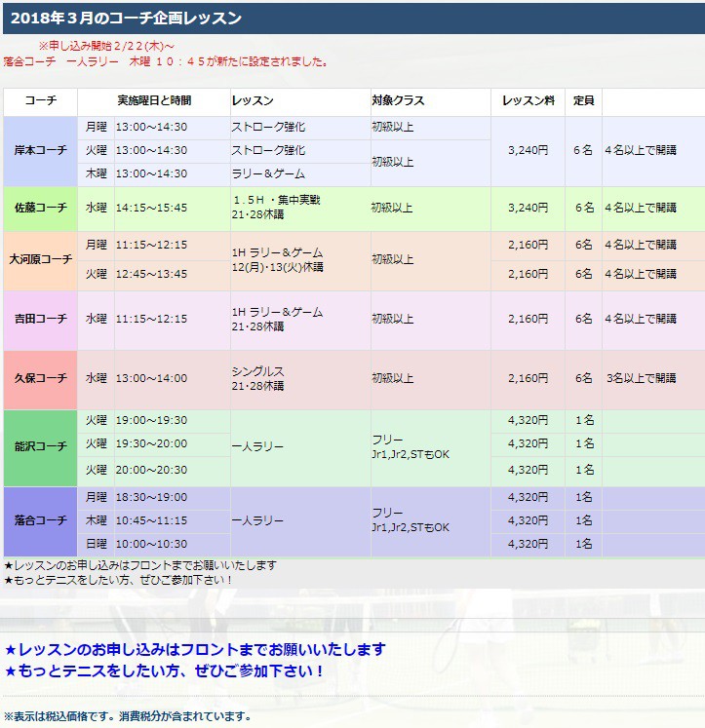
Task: Click the large blue もっとテニスをしたい方 text
Action: tap(165, 671)
